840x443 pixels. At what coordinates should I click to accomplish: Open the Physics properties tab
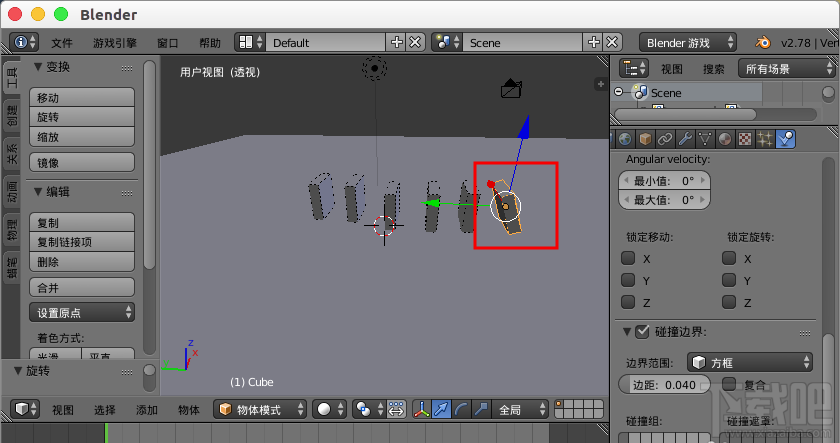pyautogui.click(x=785, y=139)
